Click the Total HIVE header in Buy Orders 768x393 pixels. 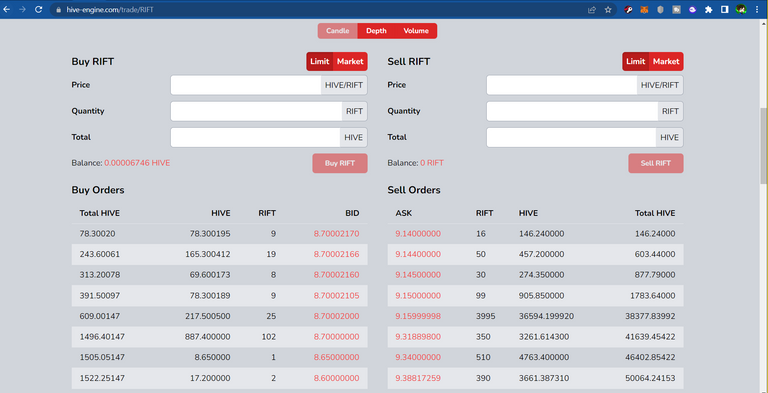point(99,213)
